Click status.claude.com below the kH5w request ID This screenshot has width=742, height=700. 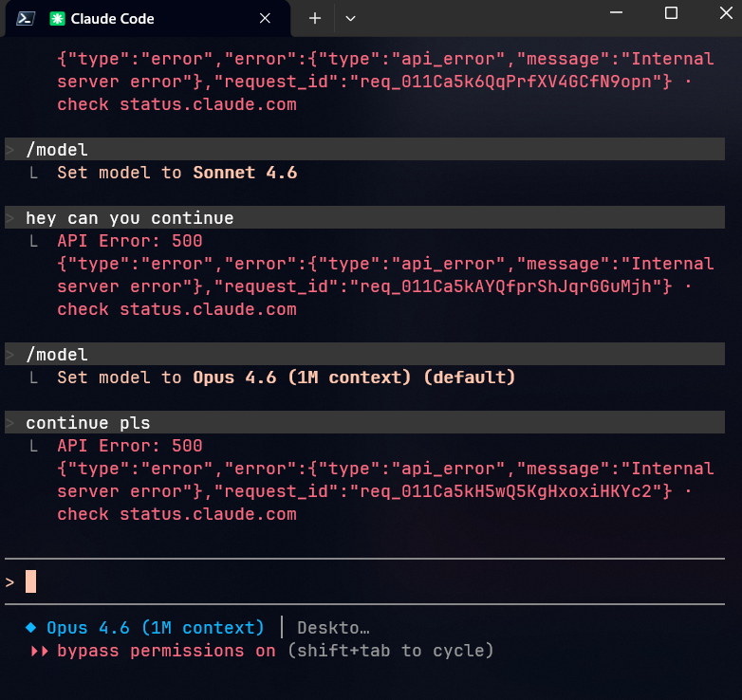[x=208, y=514]
